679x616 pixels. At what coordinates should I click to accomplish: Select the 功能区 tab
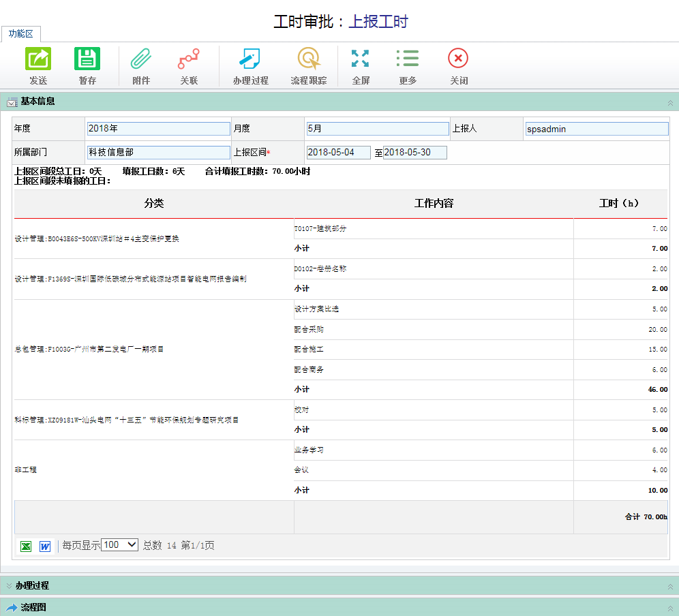21,34
